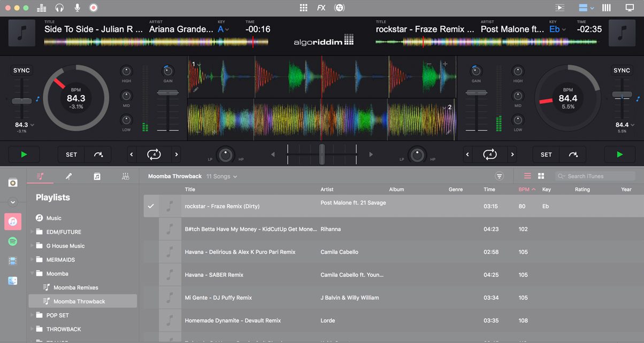This screenshot has width=644, height=343.
Task: Switch to vertical waveforms layout icon
Action: click(x=607, y=7)
